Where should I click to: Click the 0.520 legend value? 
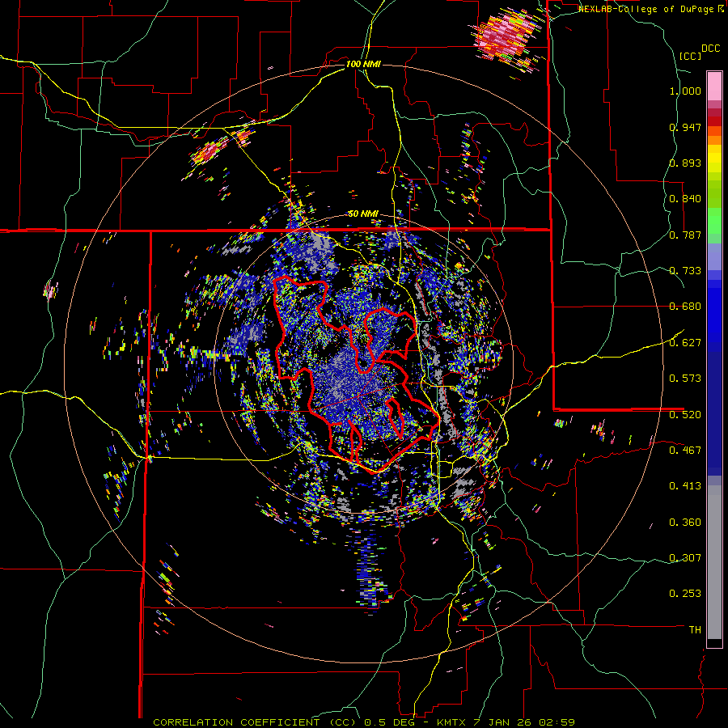(685, 415)
